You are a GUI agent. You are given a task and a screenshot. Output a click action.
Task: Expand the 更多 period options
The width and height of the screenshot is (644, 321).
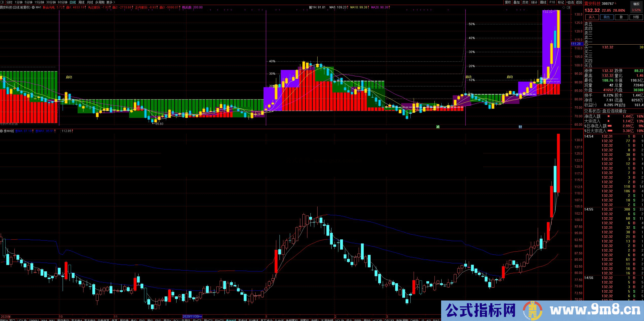[111, 2]
